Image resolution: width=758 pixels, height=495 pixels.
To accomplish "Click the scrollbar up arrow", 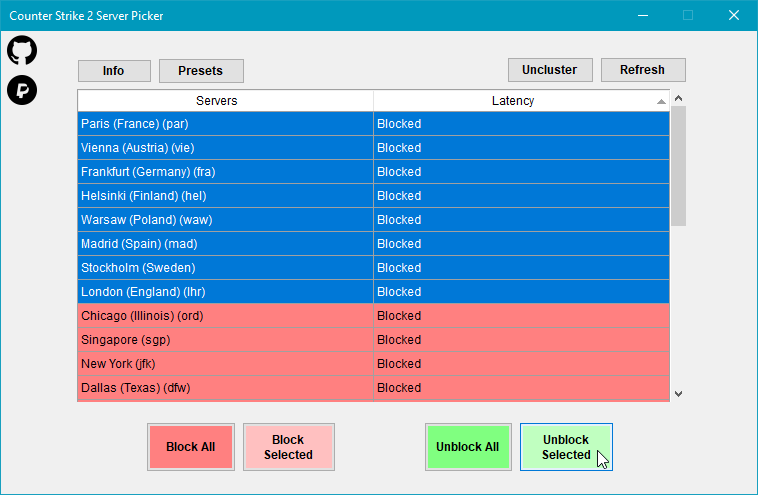I will pos(678,98).
